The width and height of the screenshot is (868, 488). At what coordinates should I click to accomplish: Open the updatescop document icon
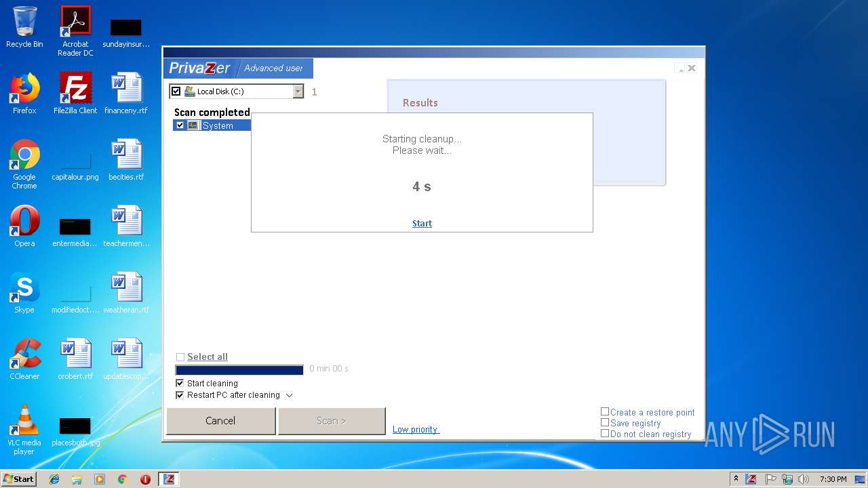(126, 359)
